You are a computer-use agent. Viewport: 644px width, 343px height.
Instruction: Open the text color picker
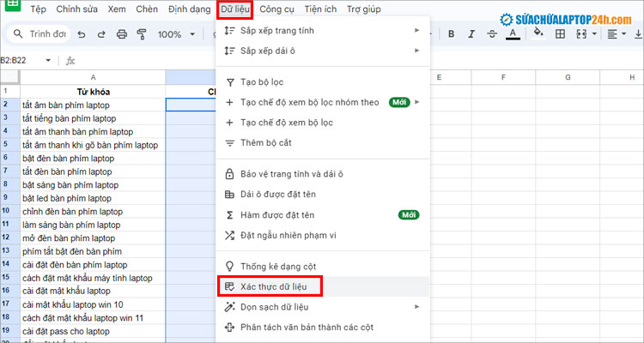click(513, 34)
